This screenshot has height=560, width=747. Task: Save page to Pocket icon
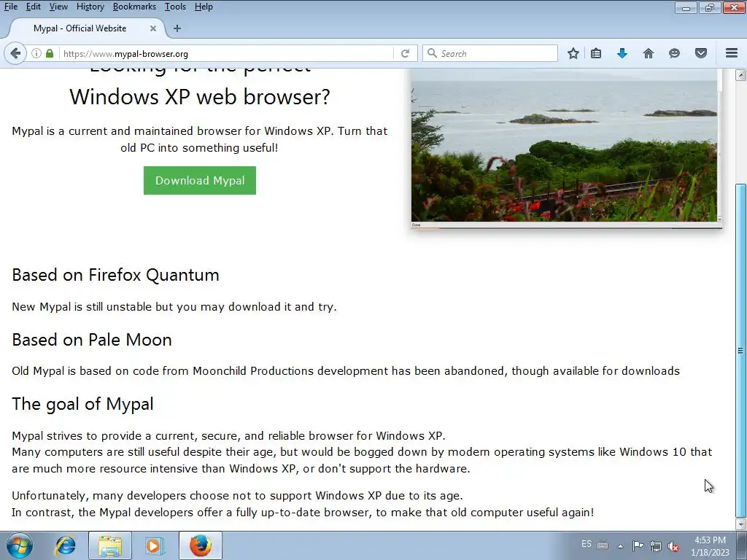701,53
